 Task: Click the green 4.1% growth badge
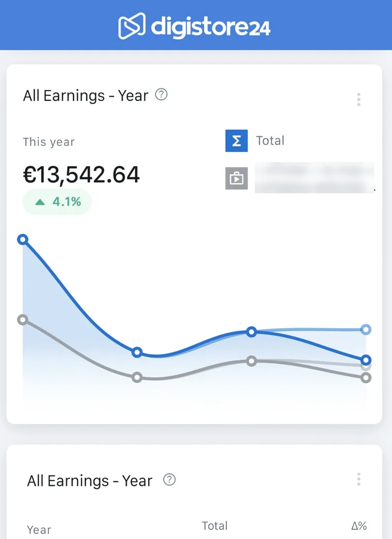click(x=57, y=202)
